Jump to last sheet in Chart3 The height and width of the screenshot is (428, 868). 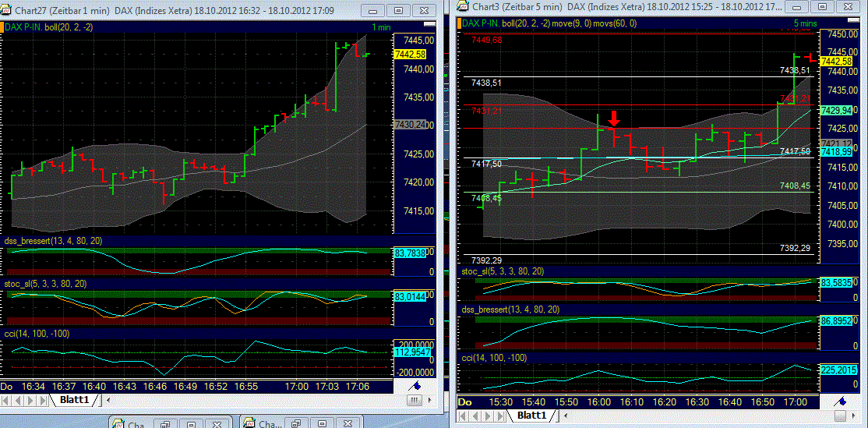502,416
